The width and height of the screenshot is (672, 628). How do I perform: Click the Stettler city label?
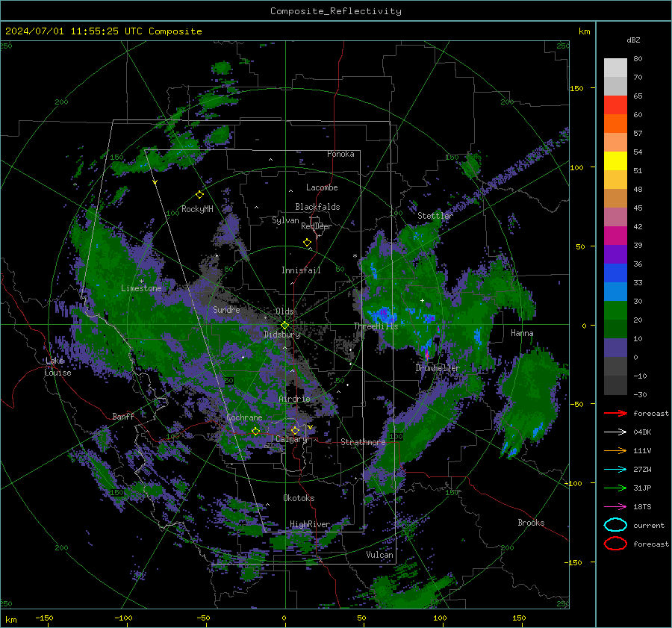tap(435, 216)
